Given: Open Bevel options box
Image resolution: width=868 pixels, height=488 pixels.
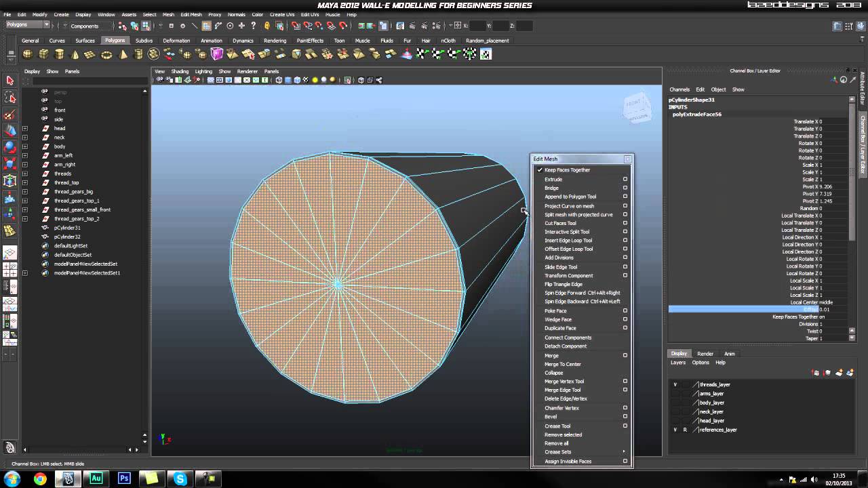Looking at the screenshot, I should point(625,417).
